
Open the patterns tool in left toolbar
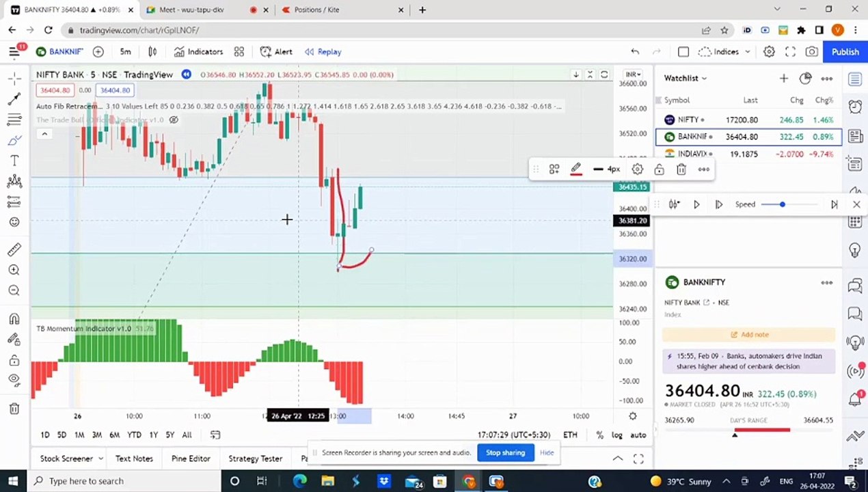coord(14,181)
